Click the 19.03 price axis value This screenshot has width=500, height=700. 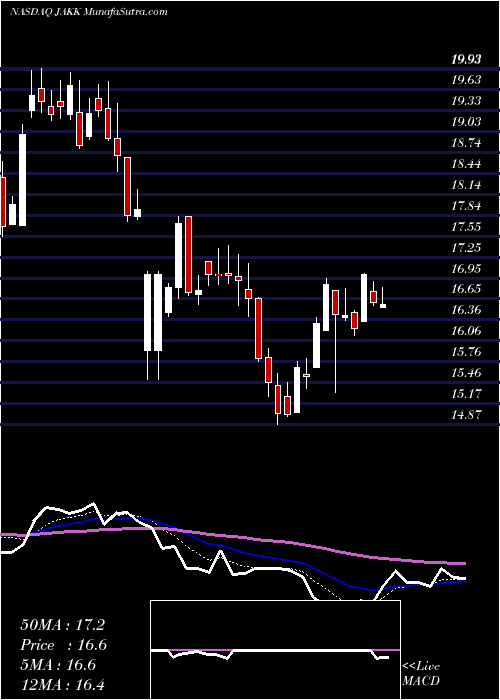click(x=467, y=121)
